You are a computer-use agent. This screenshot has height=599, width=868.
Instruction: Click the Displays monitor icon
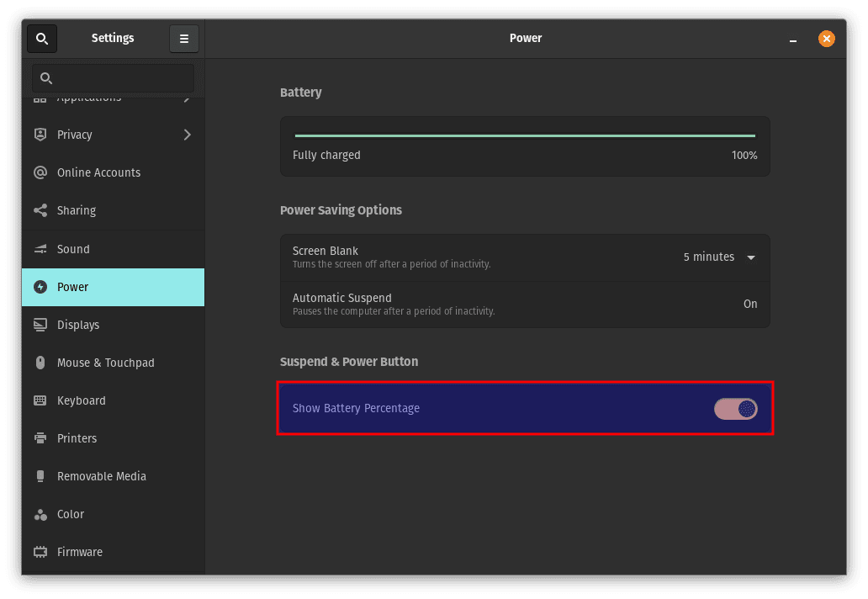40,325
